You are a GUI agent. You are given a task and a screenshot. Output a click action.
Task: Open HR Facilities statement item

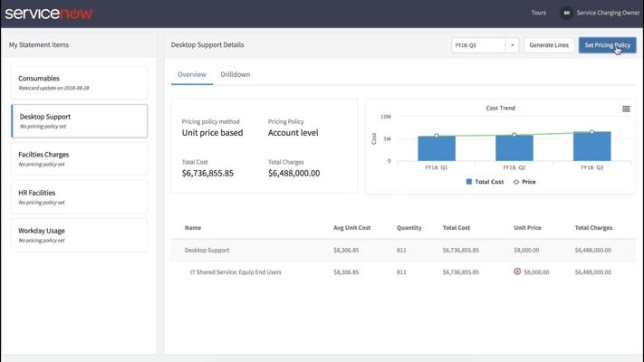click(x=79, y=196)
